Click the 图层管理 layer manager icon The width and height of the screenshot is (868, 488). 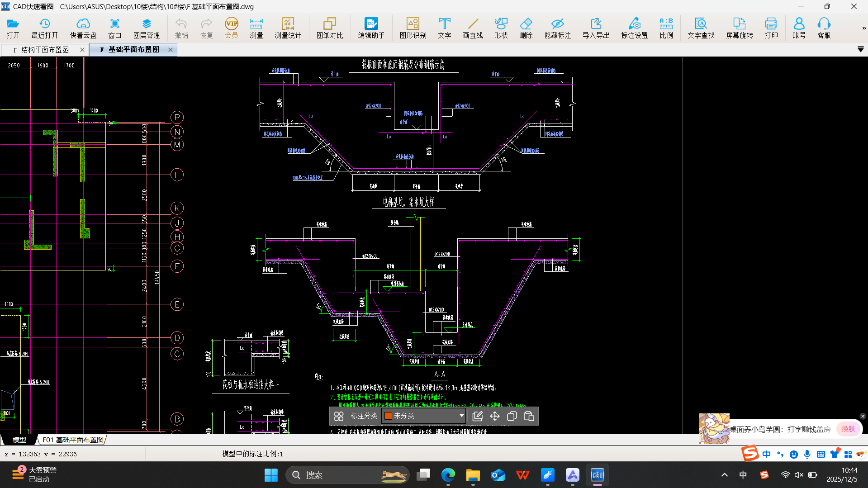146,28
